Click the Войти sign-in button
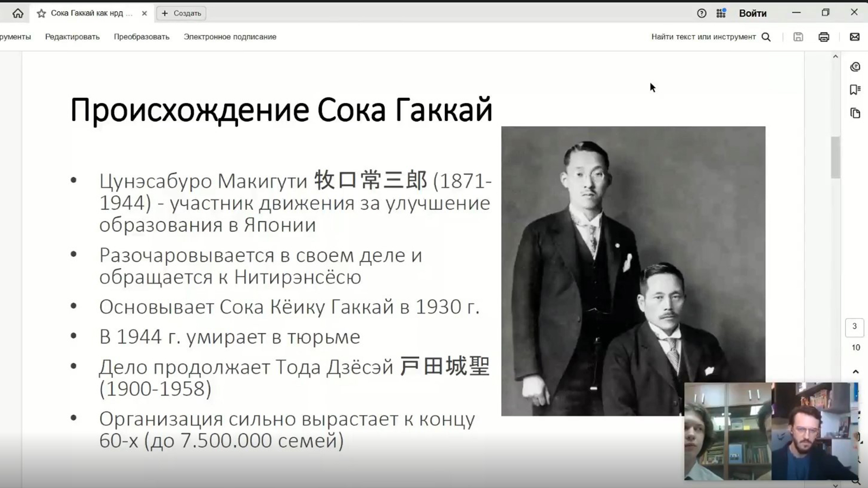Image resolution: width=868 pixels, height=488 pixels. pyautogui.click(x=753, y=14)
